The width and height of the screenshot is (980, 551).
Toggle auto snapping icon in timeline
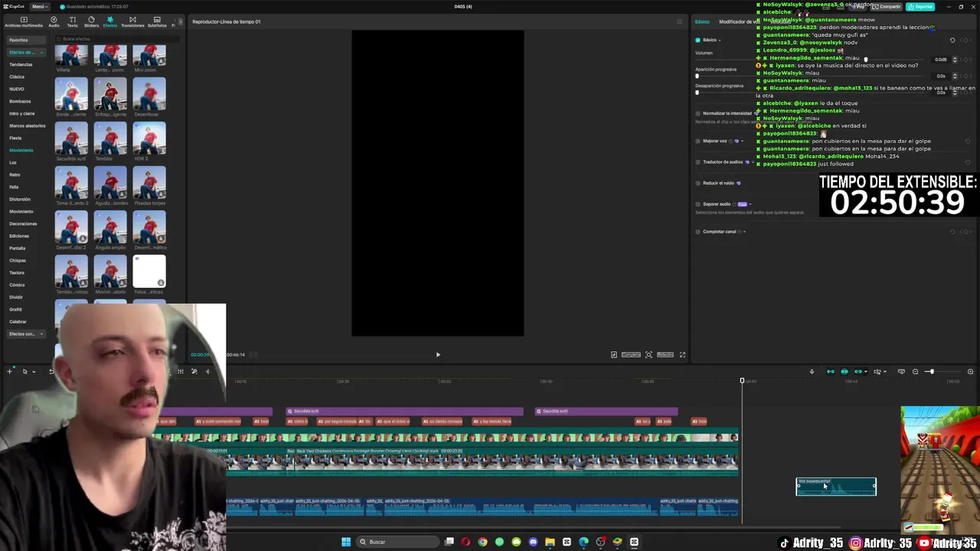tap(844, 372)
